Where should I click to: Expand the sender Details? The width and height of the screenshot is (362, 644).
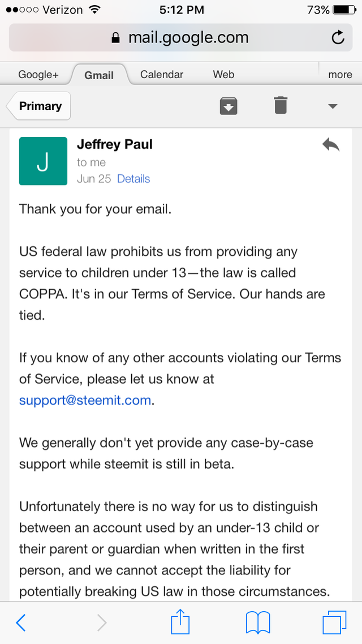[133, 179]
